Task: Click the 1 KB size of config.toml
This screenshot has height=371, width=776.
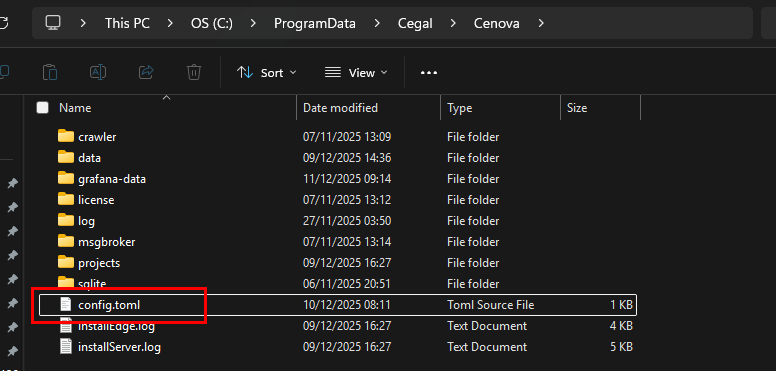Action: click(622, 305)
